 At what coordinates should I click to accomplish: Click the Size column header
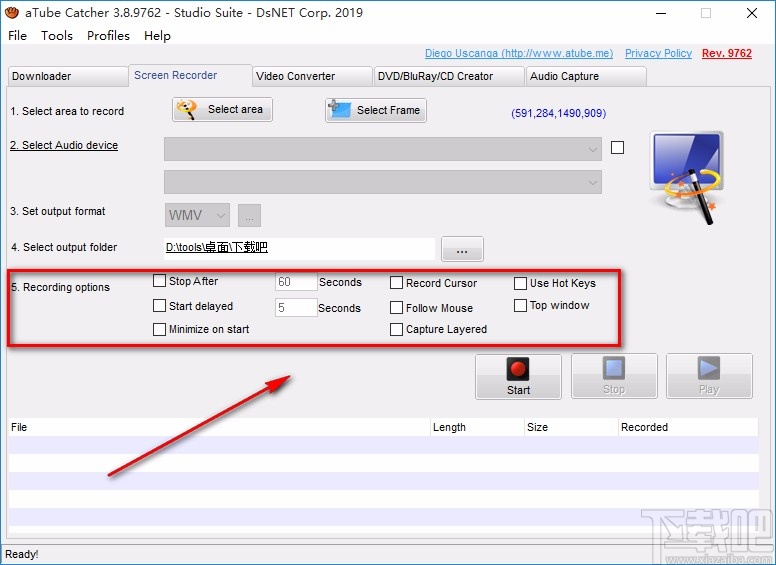(x=571, y=427)
